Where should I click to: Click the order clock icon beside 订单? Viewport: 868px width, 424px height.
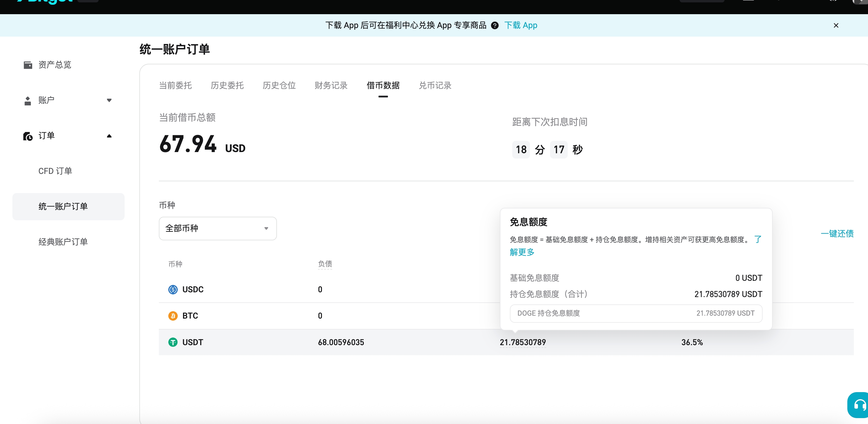(28, 136)
